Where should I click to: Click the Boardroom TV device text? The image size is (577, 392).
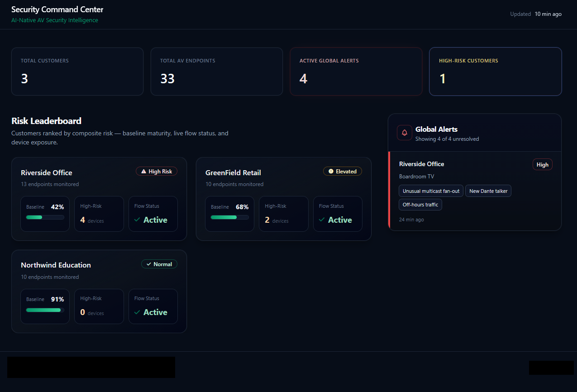click(416, 177)
